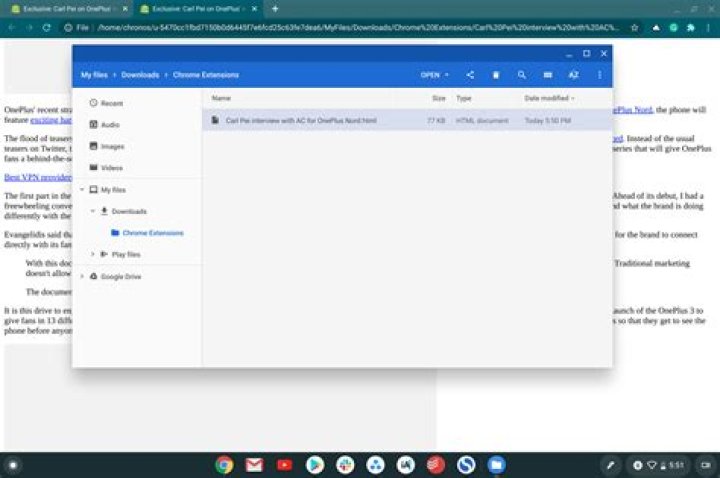The width and height of the screenshot is (720, 478).
Task: Open the status tray showing 5:51
Action: click(x=659, y=465)
